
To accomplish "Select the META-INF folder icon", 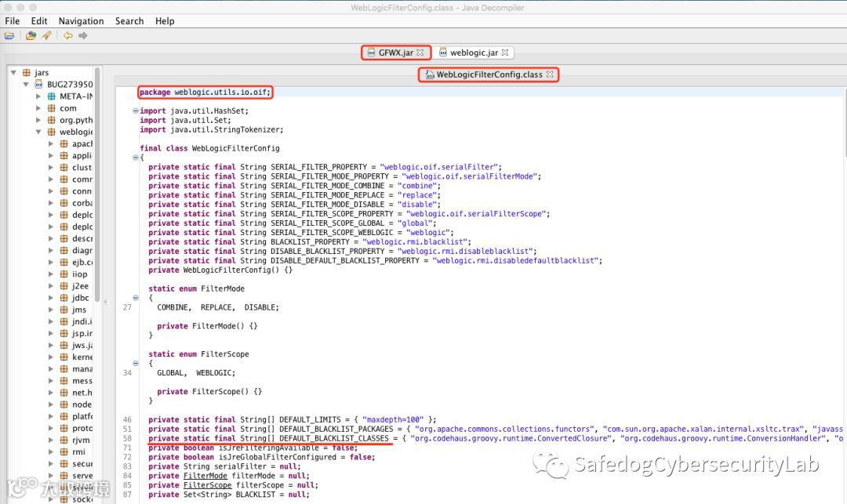I will (x=51, y=96).
